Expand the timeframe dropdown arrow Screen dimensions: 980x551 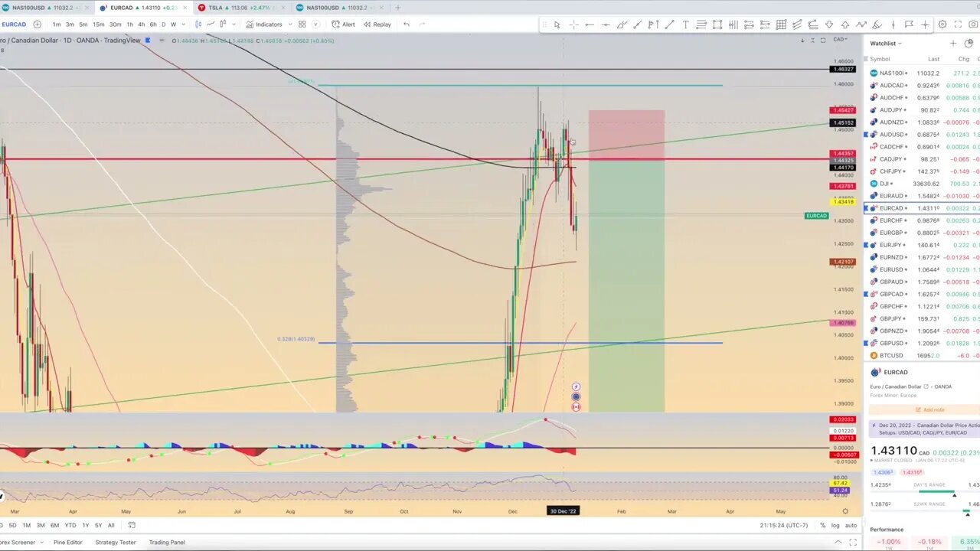tap(184, 24)
